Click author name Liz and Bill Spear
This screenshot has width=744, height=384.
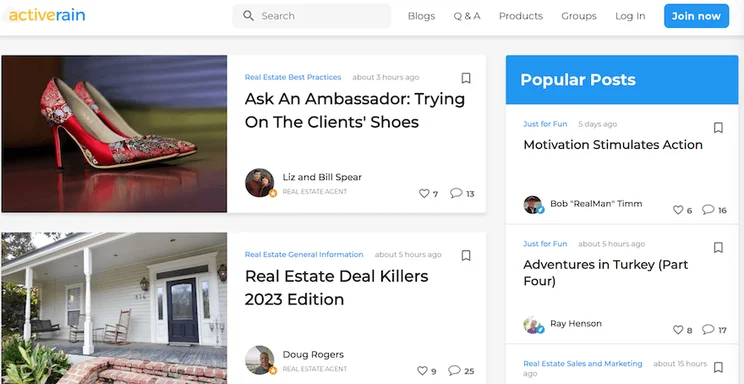(x=322, y=177)
